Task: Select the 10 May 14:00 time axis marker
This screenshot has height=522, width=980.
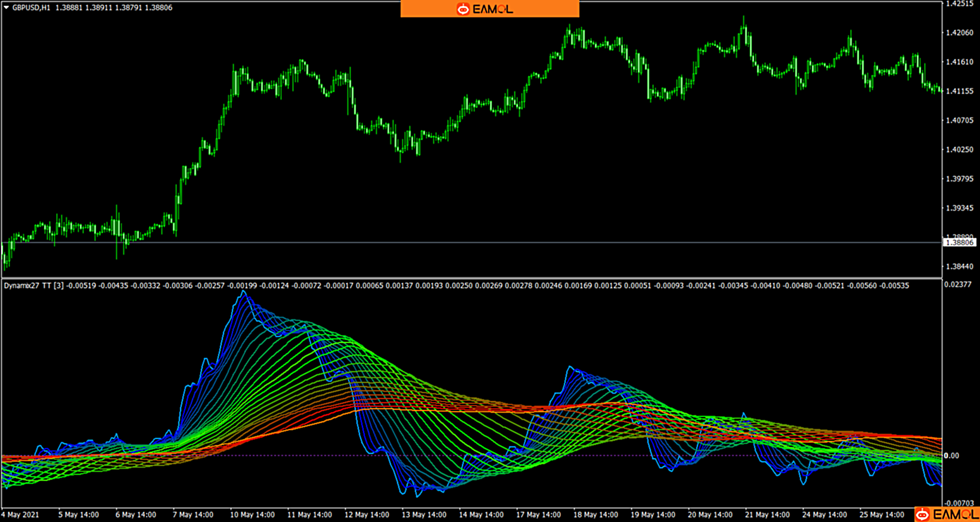Action: (x=252, y=514)
